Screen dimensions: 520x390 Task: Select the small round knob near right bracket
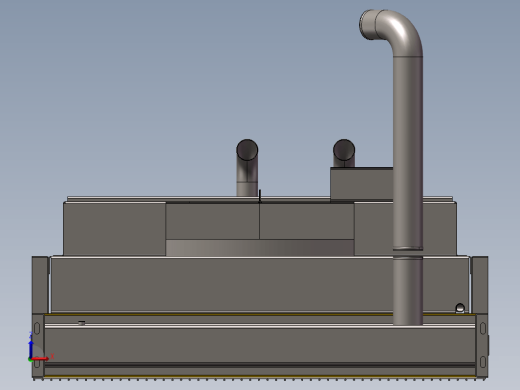tap(460, 308)
